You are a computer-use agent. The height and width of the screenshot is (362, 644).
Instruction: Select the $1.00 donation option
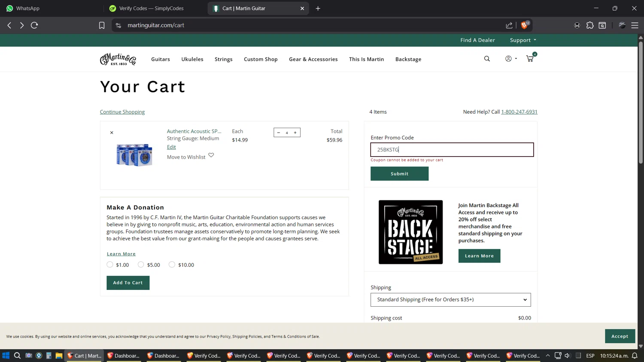[110, 265]
